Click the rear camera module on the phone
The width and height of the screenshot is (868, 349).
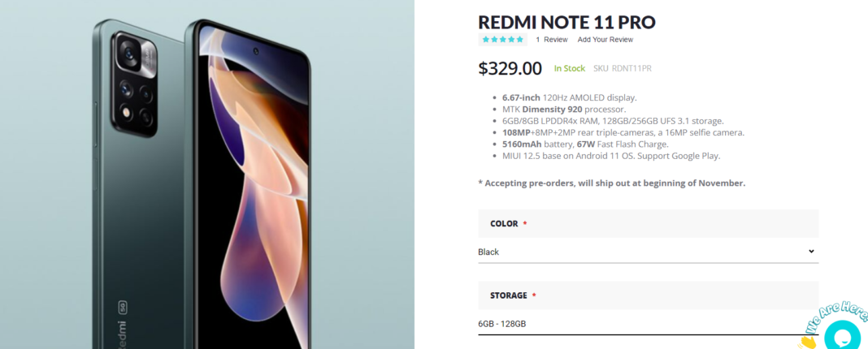(x=135, y=84)
